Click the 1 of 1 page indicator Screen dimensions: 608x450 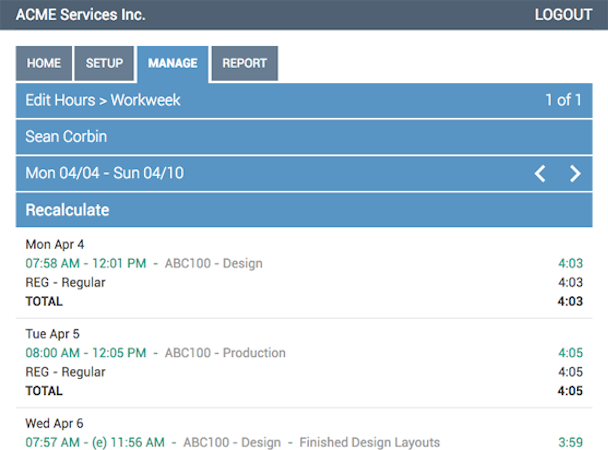tap(563, 100)
